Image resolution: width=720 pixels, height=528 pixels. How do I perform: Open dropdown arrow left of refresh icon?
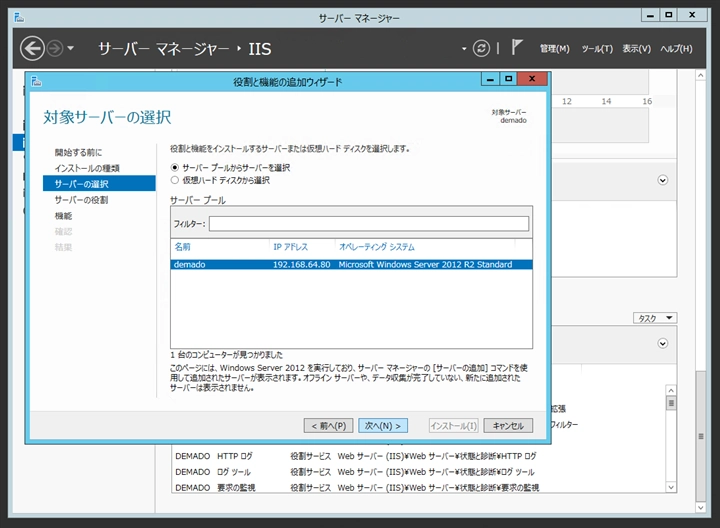point(464,48)
